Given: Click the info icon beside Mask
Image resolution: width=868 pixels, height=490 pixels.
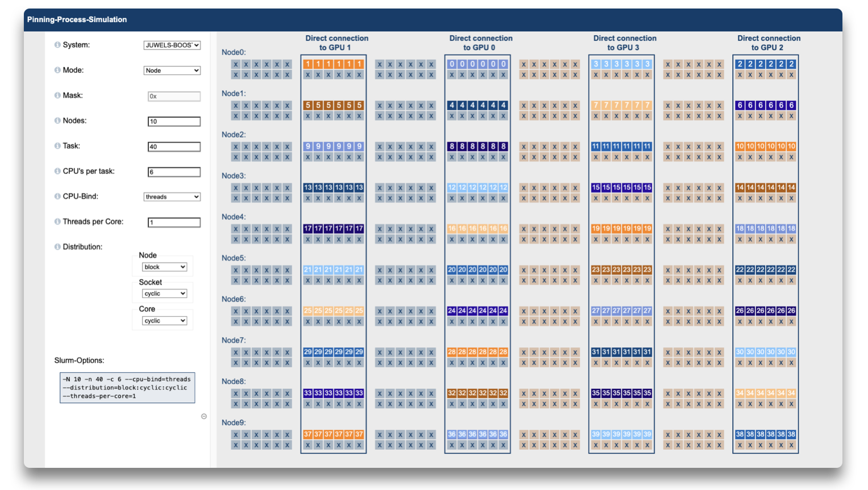Looking at the screenshot, I should click(57, 95).
